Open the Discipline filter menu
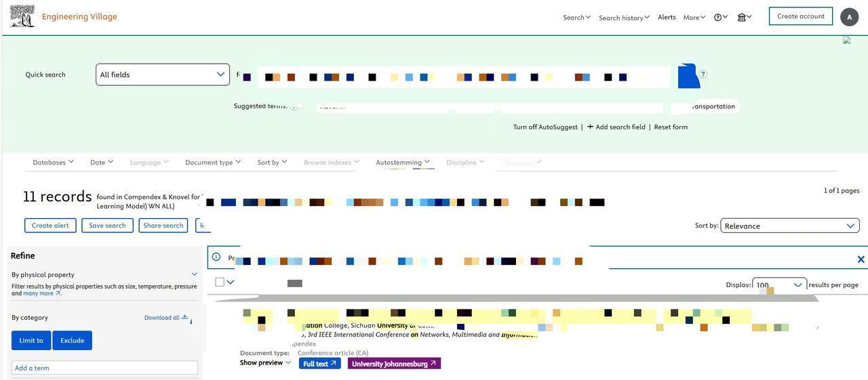Image resolution: width=868 pixels, height=380 pixels. tap(465, 162)
